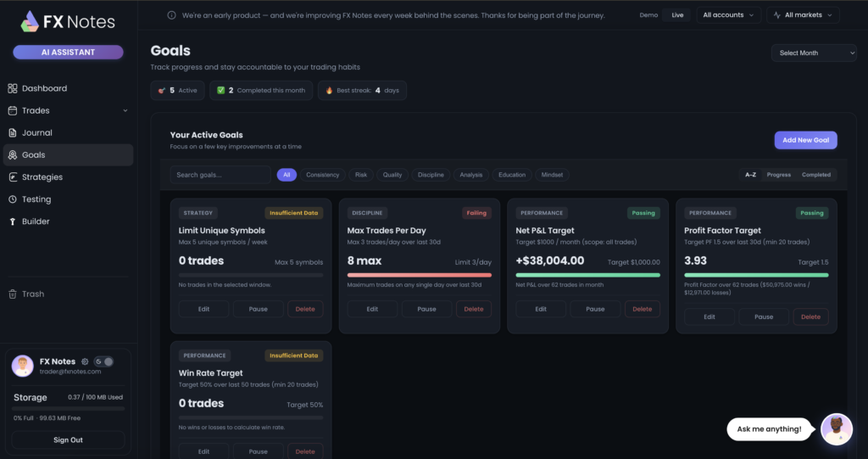Pause the Max Trades Per Day goal
The width and height of the screenshot is (868, 459).
[x=426, y=309]
